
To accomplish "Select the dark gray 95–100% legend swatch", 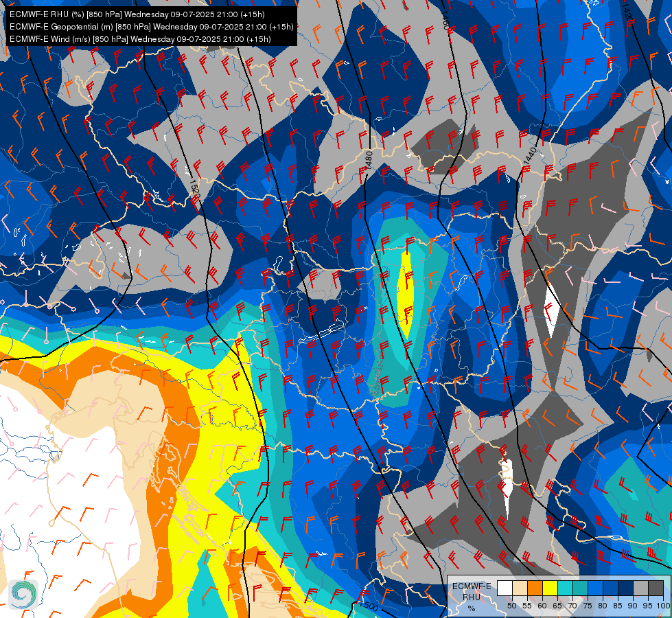I will pos(656,588).
